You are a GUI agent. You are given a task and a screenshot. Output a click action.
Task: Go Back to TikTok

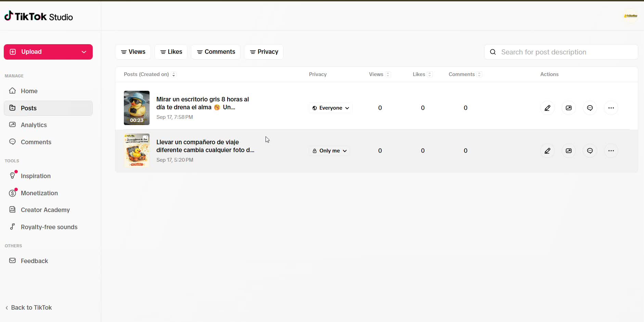pos(29,308)
